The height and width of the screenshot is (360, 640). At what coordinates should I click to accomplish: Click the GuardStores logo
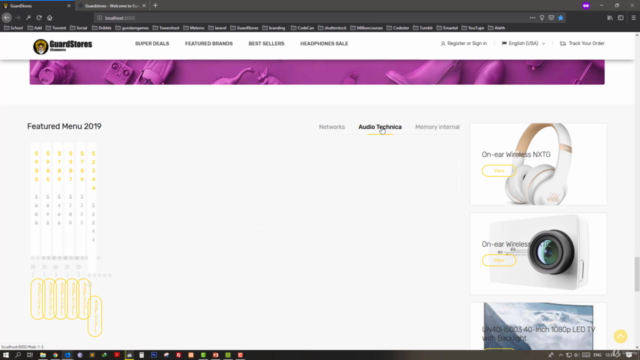(62, 46)
